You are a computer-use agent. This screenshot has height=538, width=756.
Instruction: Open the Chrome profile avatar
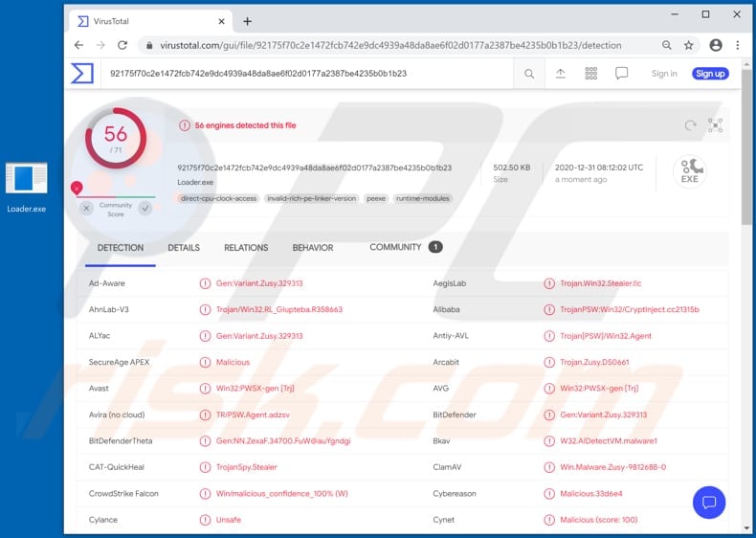click(x=716, y=45)
